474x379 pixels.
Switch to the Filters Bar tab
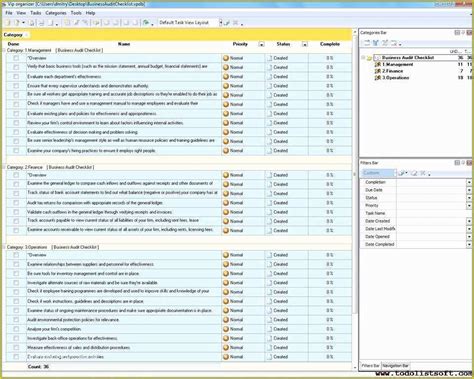370,366
